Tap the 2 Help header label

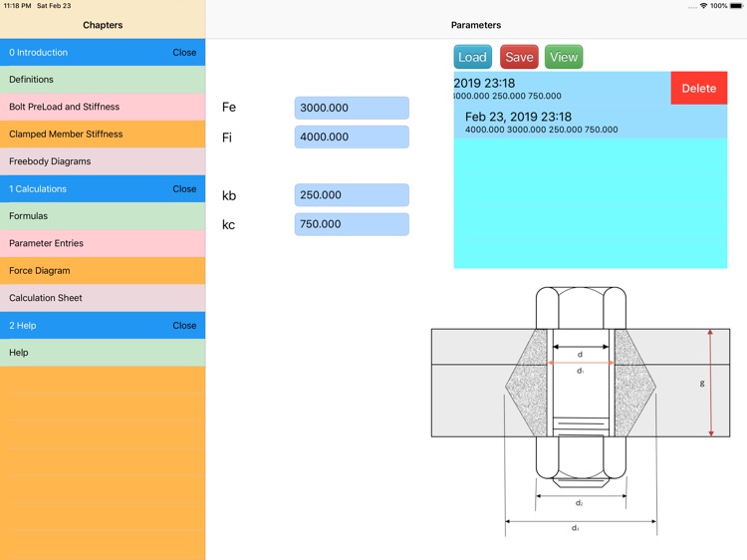22,326
